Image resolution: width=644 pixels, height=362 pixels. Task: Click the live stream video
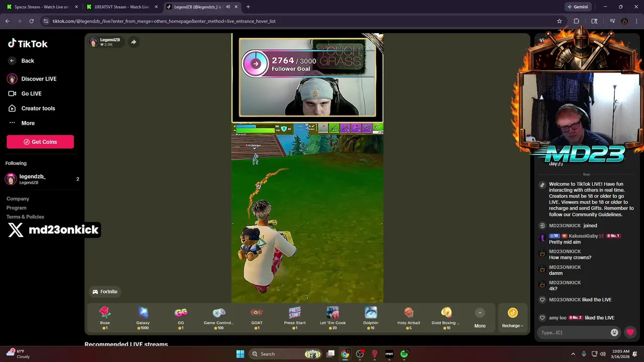(307, 168)
